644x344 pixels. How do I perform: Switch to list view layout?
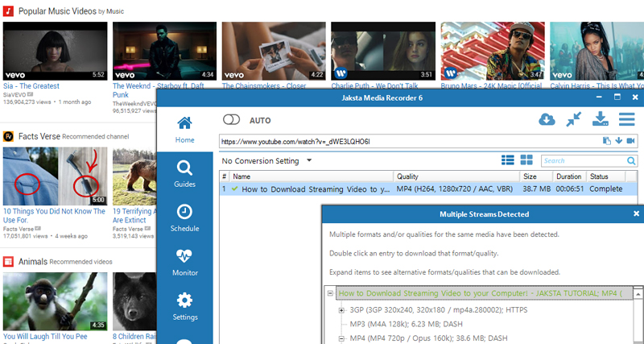[x=508, y=160]
